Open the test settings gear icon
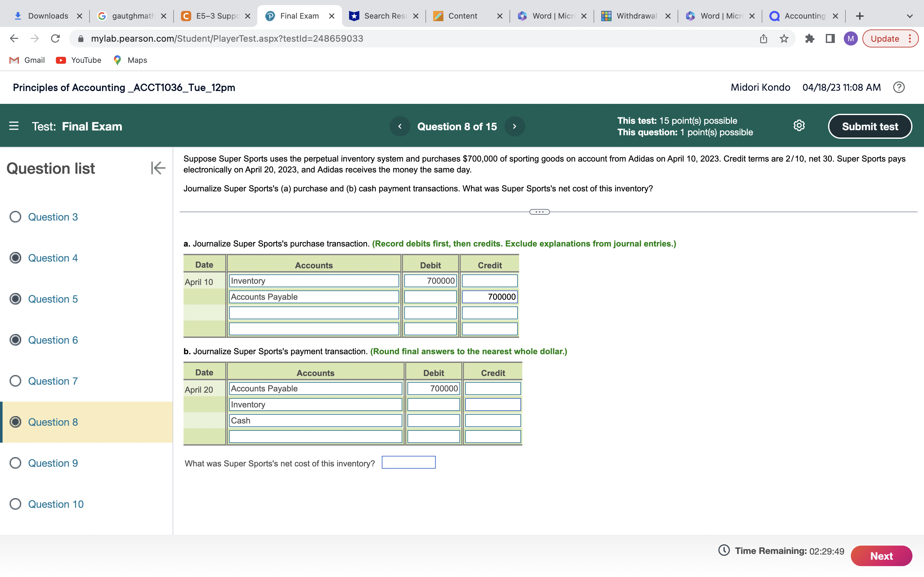This screenshot has height=577, width=924. click(799, 126)
